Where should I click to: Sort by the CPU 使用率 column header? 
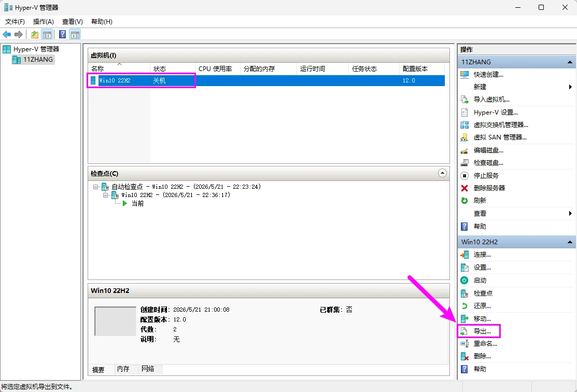point(218,69)
